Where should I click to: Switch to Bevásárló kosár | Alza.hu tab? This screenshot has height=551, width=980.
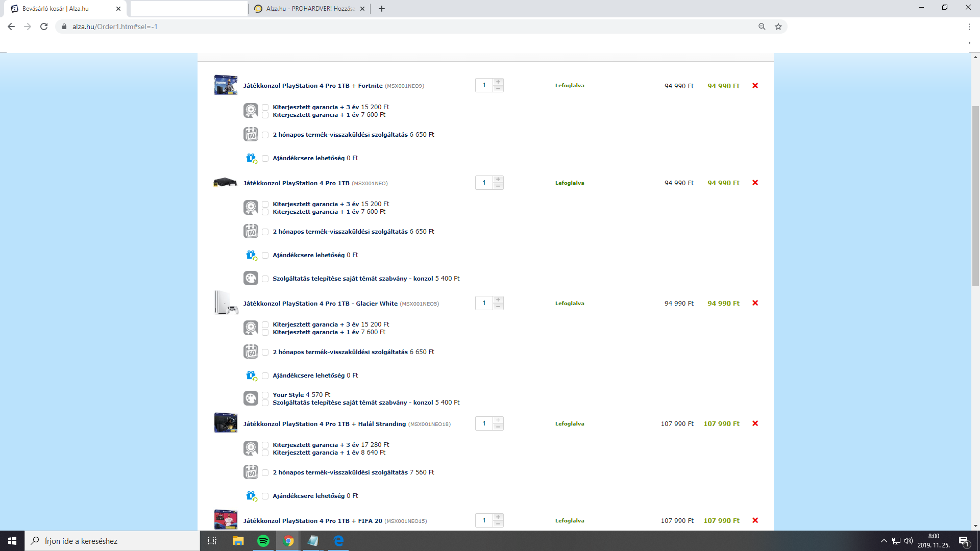coord(66,9)
